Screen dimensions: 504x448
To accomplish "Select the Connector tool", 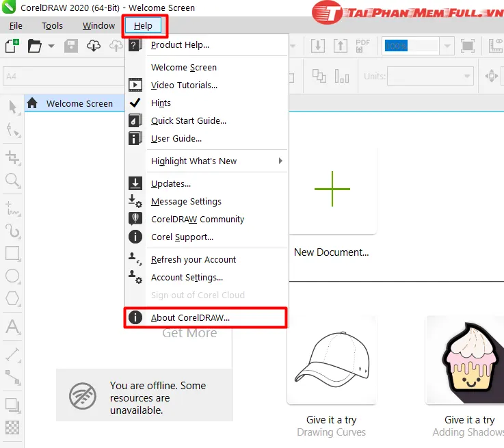I will click(x=13, y=377).
